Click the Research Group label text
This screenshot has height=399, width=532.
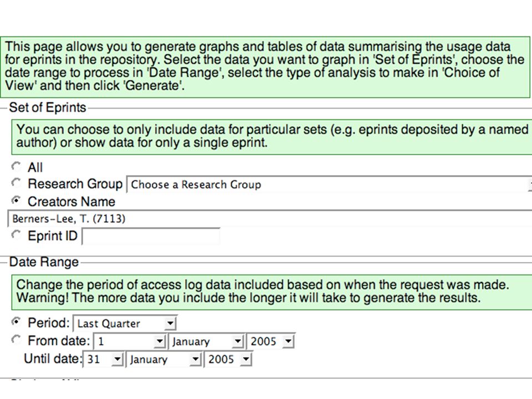(75, 183)
